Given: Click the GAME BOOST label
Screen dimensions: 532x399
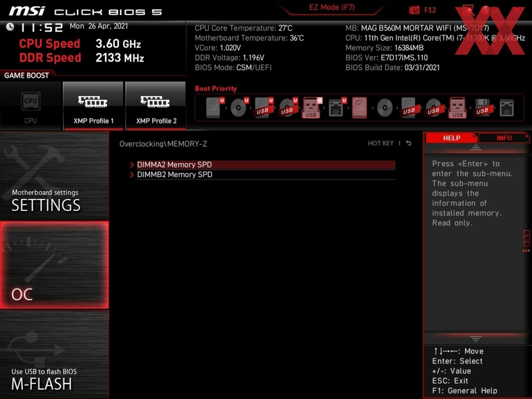Looking at the screenshot, I should pos(27,75).
